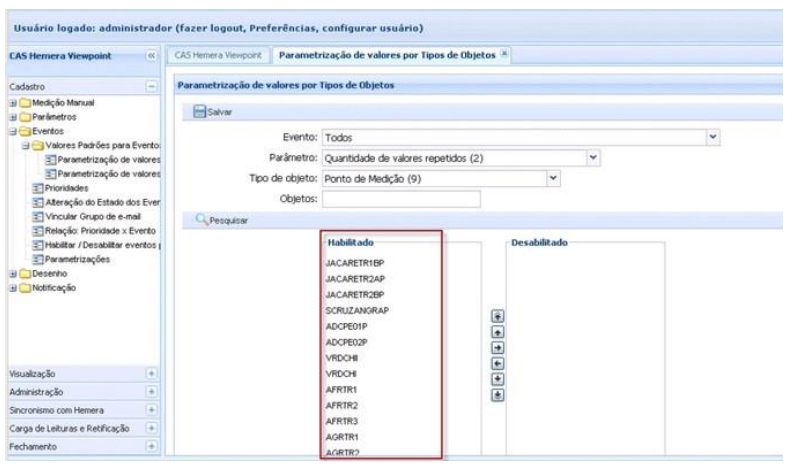Expand the Visualização panel
Viewport: 792px width, 466px height.
click(153, 369)
